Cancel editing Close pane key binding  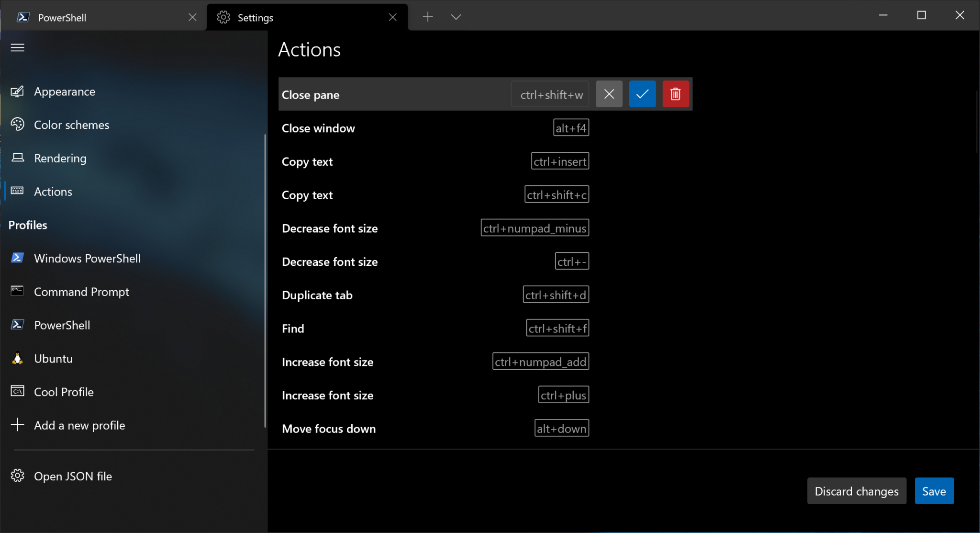tap(609, 94)
